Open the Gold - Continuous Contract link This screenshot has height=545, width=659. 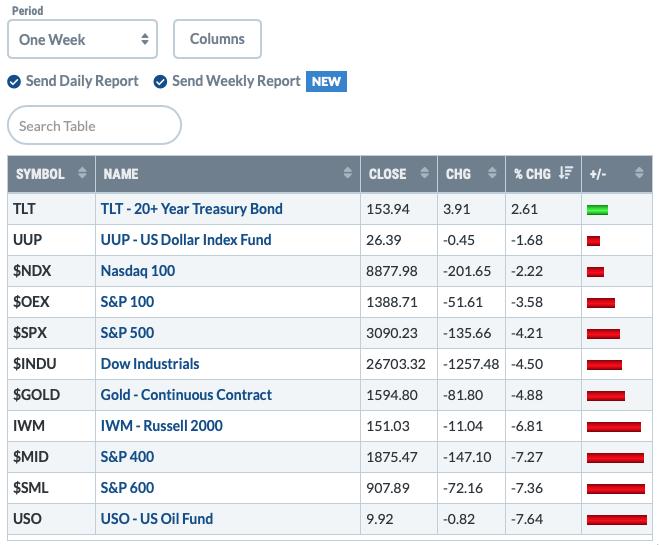[186, 395]
